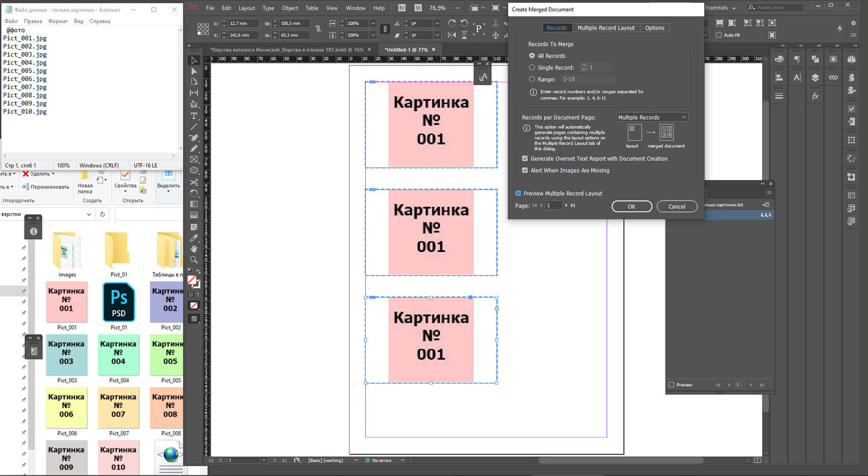The image size is (868, 476).
Task: Click Удалить button in Explorer ribbon
Action: 39,174
